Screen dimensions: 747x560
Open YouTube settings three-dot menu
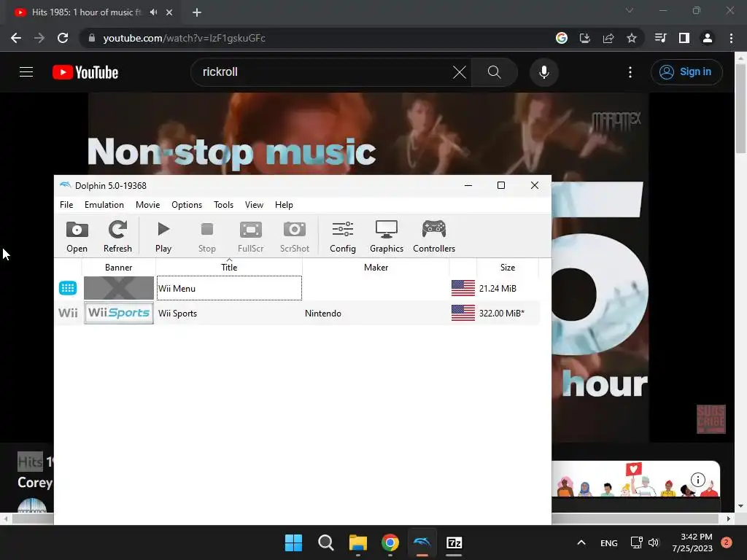click(x=630, y=72)
